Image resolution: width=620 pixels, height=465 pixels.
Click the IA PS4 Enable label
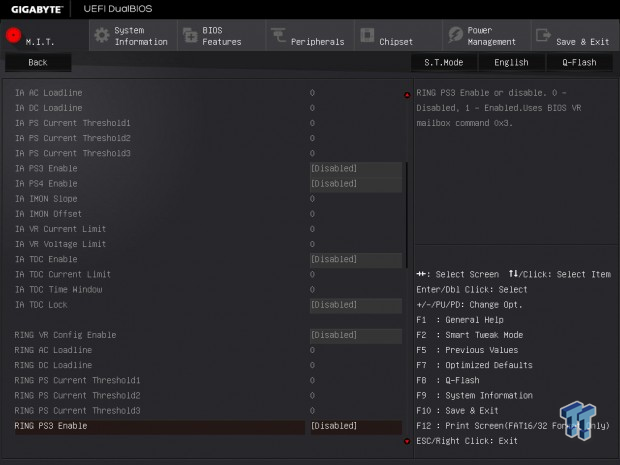pos(46,184)
